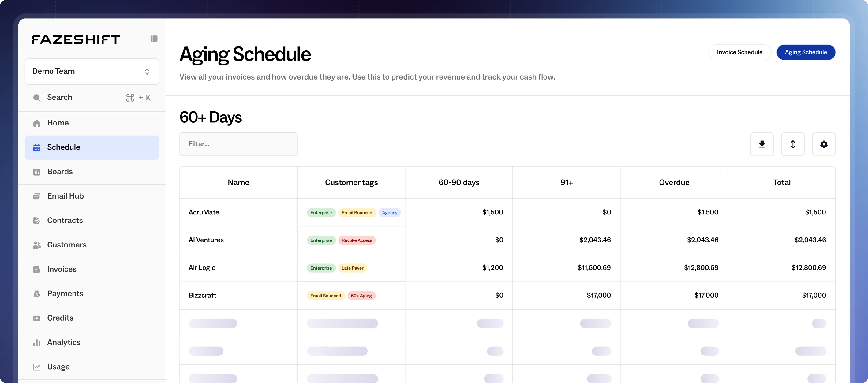The image size is (868, 383).
Task: Open the AcruMate customer row
Action: click(x=204, y=212)
